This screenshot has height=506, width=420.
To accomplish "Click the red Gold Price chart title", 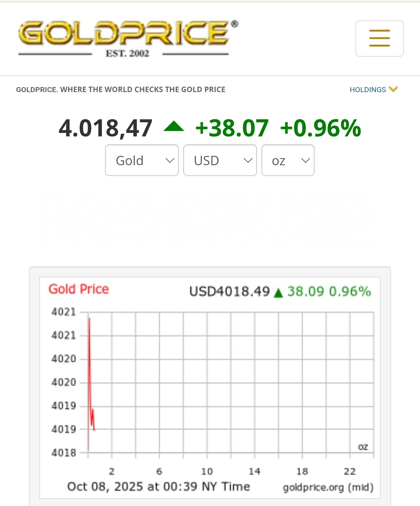I will coord(79,289).
